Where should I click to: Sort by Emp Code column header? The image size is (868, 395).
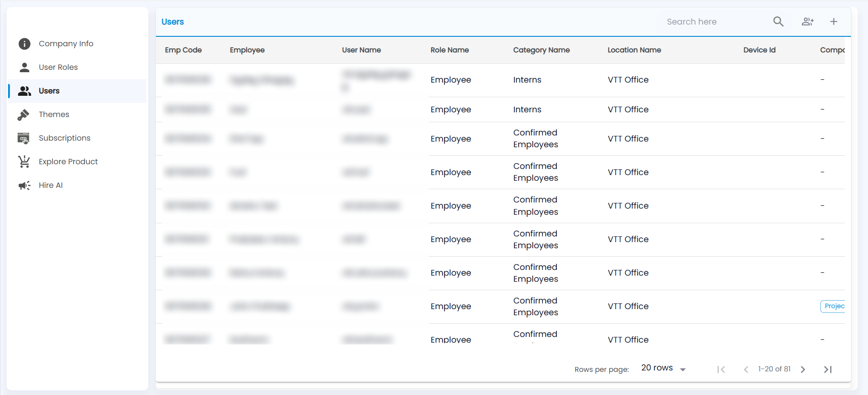click(x=183, y=50)
